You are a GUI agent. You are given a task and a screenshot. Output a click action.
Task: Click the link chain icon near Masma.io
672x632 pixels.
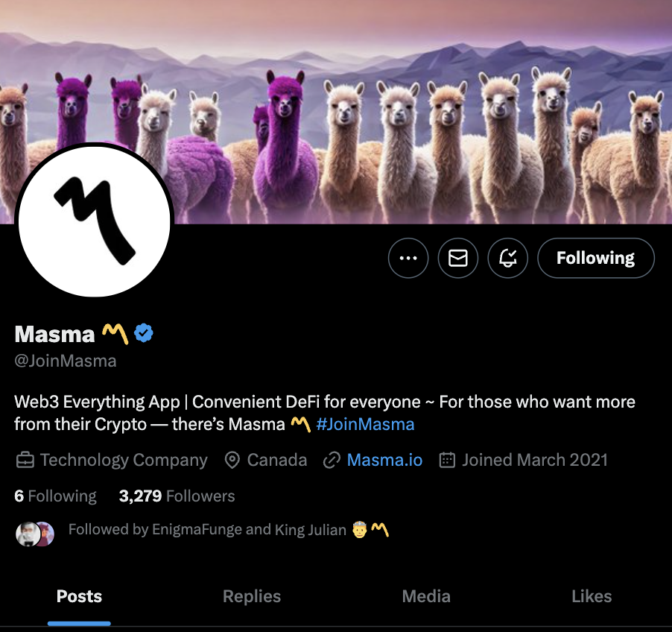tap(332, 460)
